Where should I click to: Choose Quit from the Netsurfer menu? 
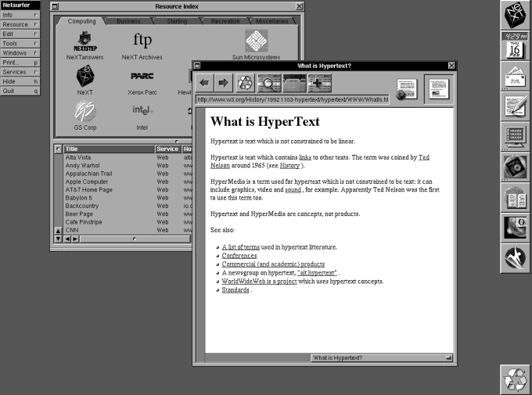pyautogui.click(x=20, y=91)
